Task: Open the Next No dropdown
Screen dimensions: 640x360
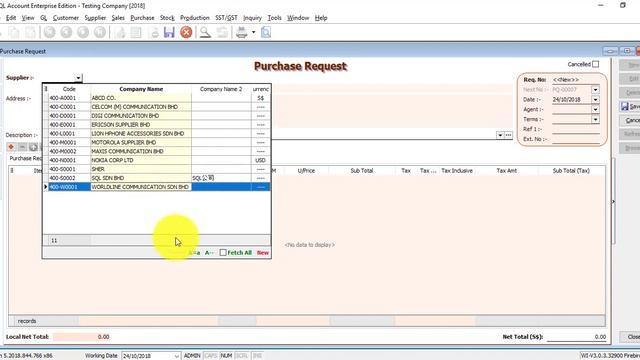Action: click(596, 90)
